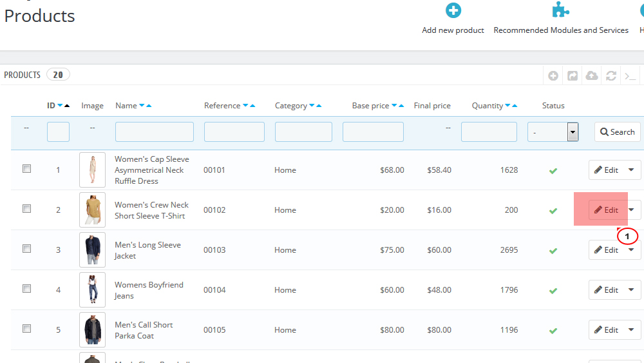Viewport: 644px width, 363px height.
Task: Toggle status checkmark for Men's Call Short Parka Coat
Action: (x=553, y=331)
